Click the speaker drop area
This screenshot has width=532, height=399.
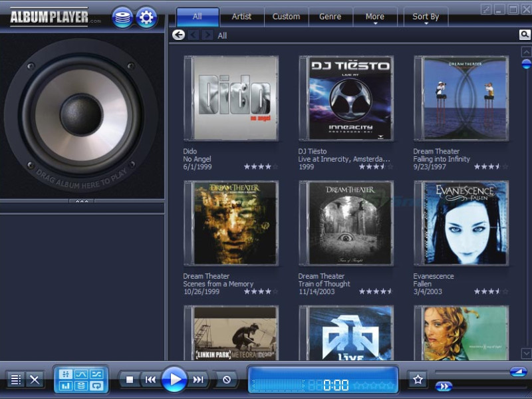click(x=81, y=114)
